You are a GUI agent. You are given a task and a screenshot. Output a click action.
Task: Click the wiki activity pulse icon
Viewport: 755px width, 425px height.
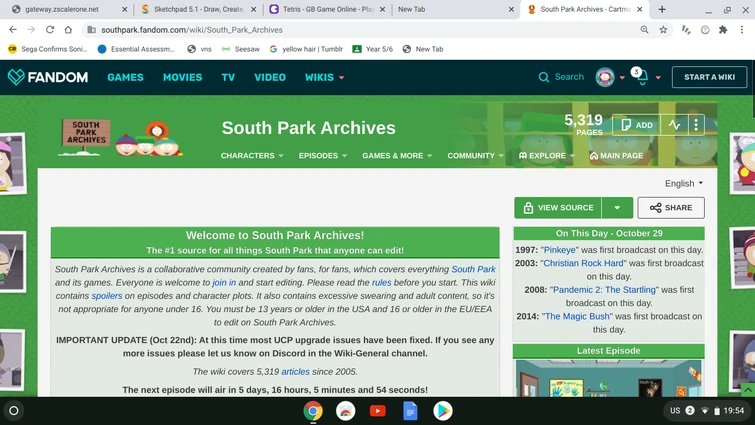(674, 125)
